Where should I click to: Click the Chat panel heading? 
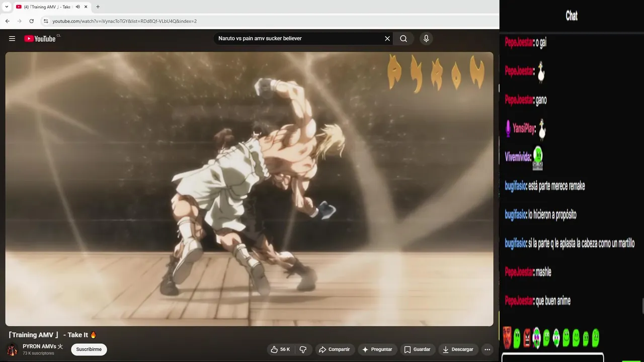click(x=572, y=16)
